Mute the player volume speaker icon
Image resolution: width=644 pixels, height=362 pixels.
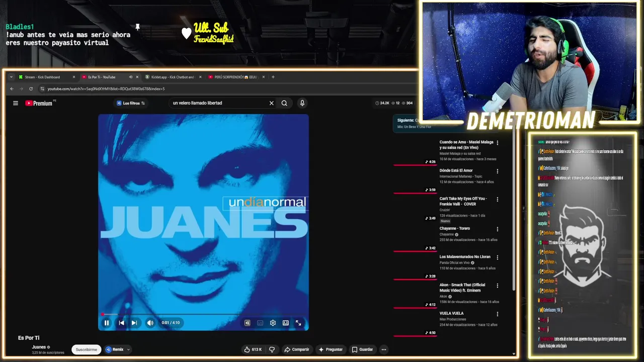(x=150, y=323)
